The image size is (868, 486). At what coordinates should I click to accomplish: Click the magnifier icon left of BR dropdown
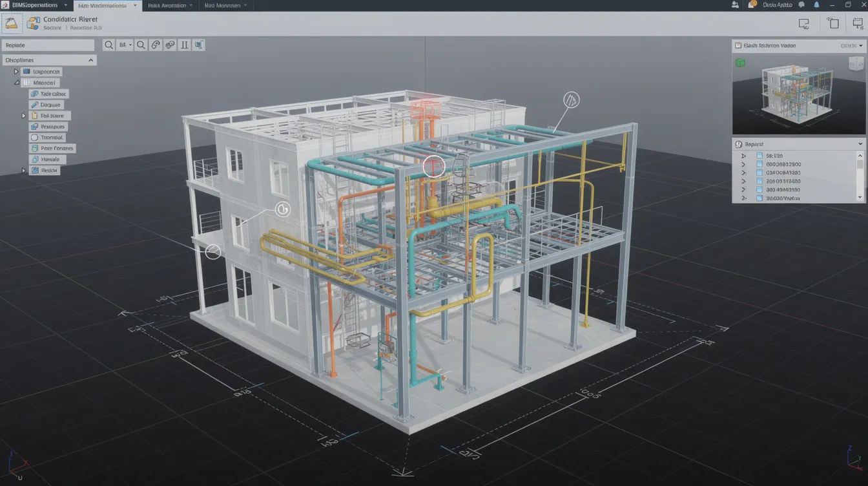pos(108,45)
